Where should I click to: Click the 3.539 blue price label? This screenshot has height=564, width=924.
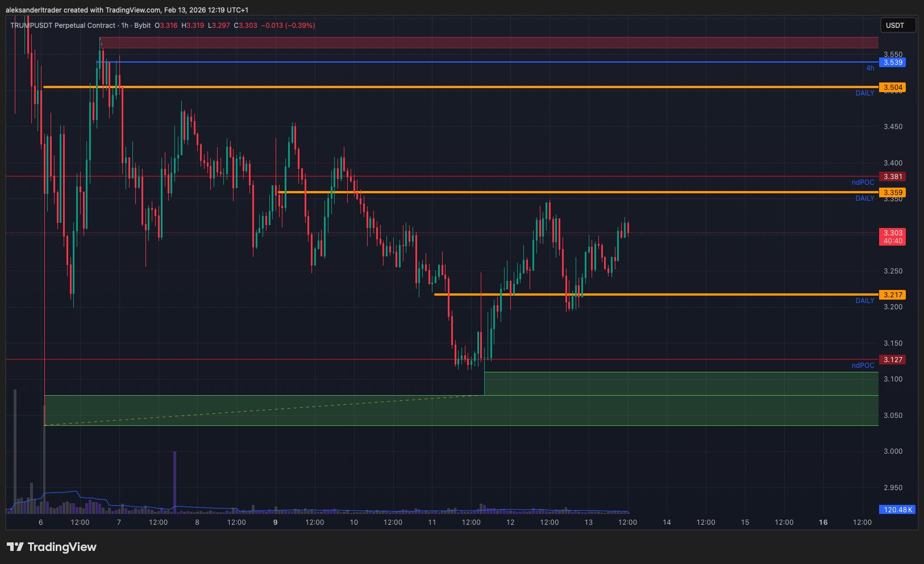[892, 63]
